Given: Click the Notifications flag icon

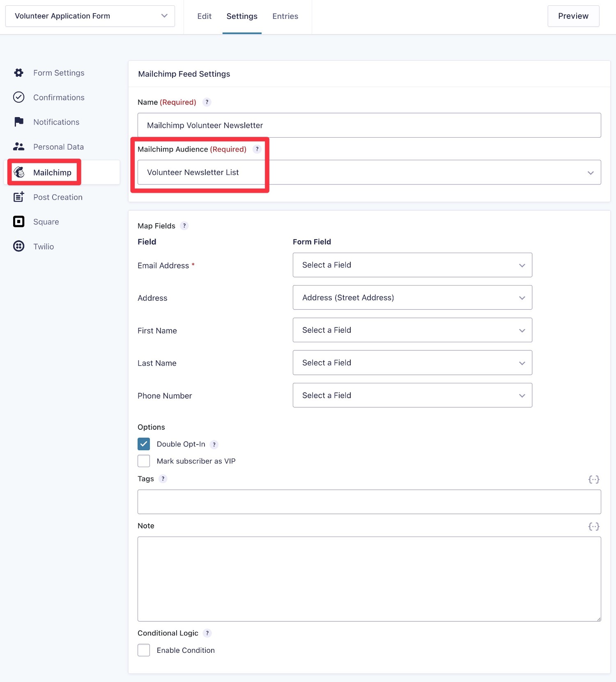Looking at the screenshot, I should pyautogui.click(x=19, y=122).
